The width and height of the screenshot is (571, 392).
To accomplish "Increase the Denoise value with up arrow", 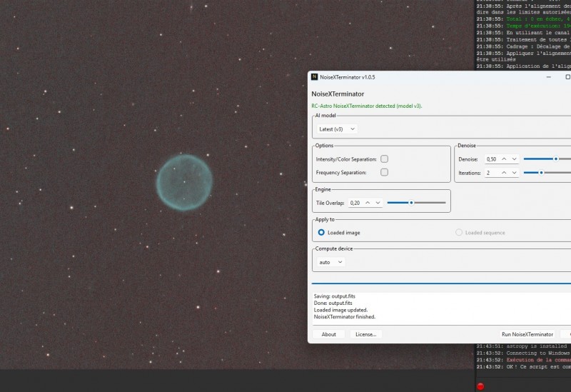I will click(504, 159).
